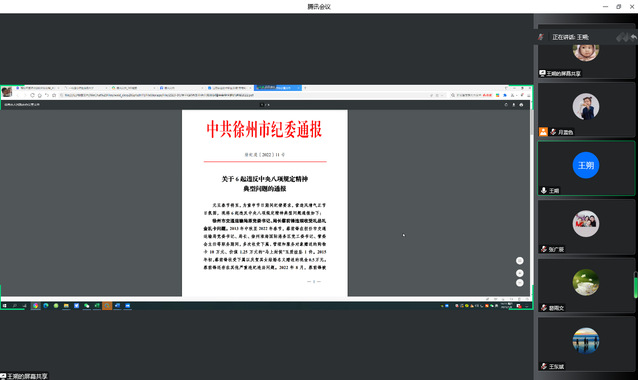Click the browser refresh icon in shared screen
The height and width of the screenshot is (380, 638).
coord(32,95)
